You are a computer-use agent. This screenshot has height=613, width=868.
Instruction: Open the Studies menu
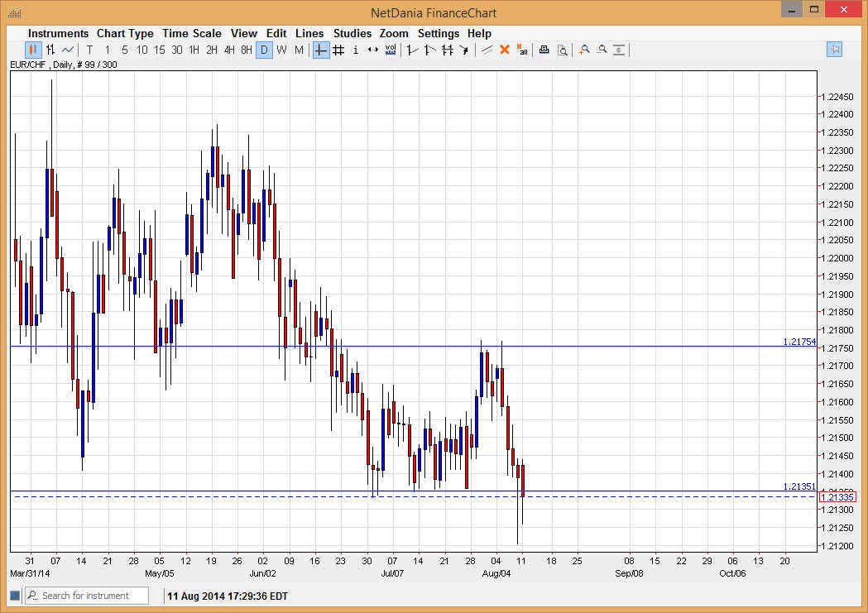click(352, 33)
